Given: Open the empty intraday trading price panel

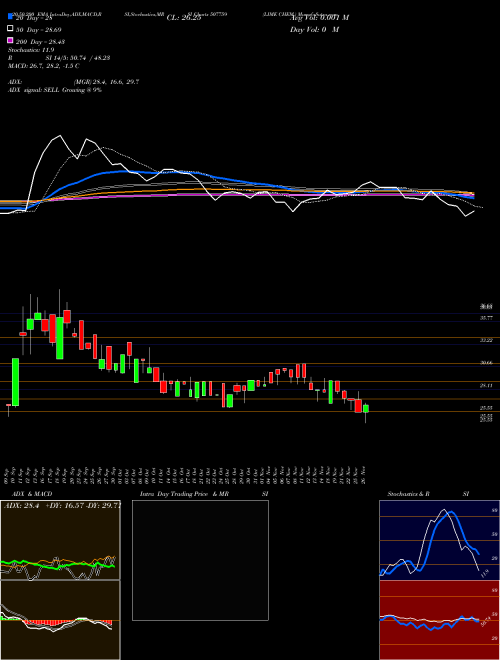Looking at the screenshot, I should pos(200,560).
